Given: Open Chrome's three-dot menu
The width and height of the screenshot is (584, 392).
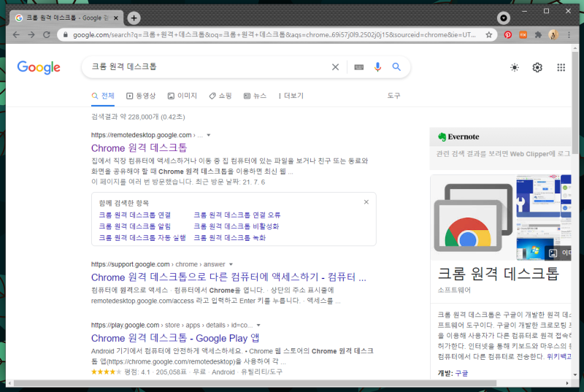Looking at the screenshot, I should (x=569, y=34).
